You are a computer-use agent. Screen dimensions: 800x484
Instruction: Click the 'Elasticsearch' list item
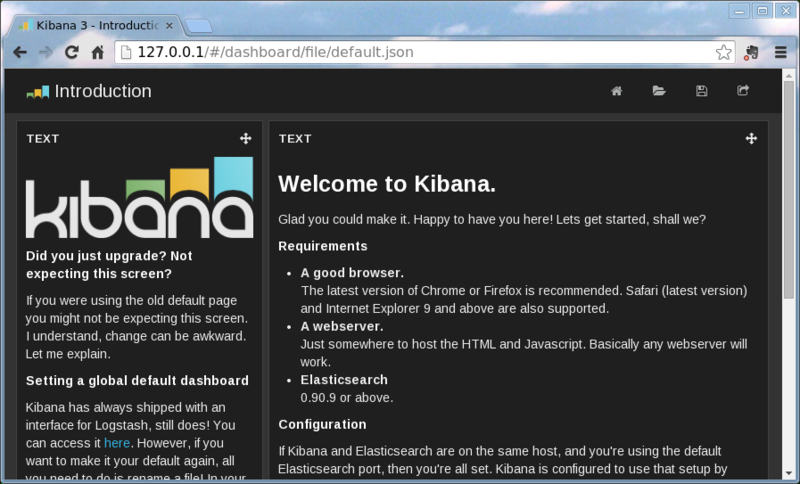pos(344,379)
